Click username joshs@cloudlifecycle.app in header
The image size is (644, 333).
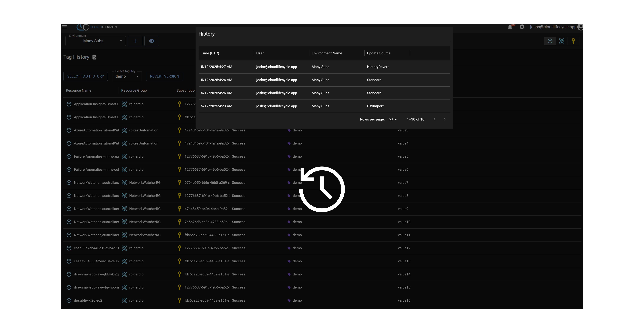tap(553, 27)
